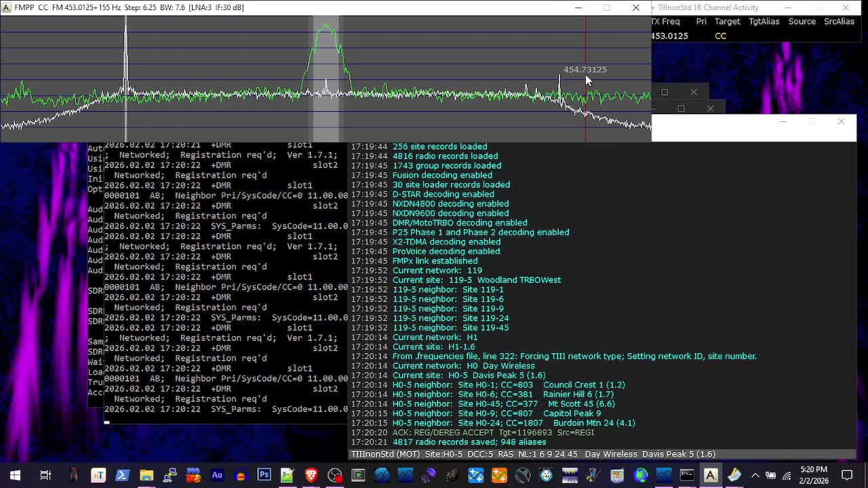This screenshot has width=868, height=488.
Task: Select the 453.0125 frequency entry in Channel Activity
Action: pos(670,36)
